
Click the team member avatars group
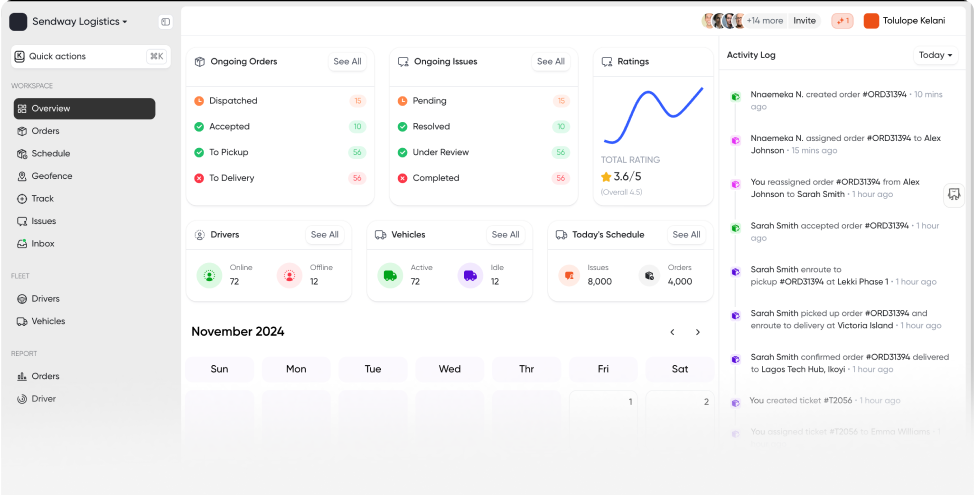click(723, 21)
